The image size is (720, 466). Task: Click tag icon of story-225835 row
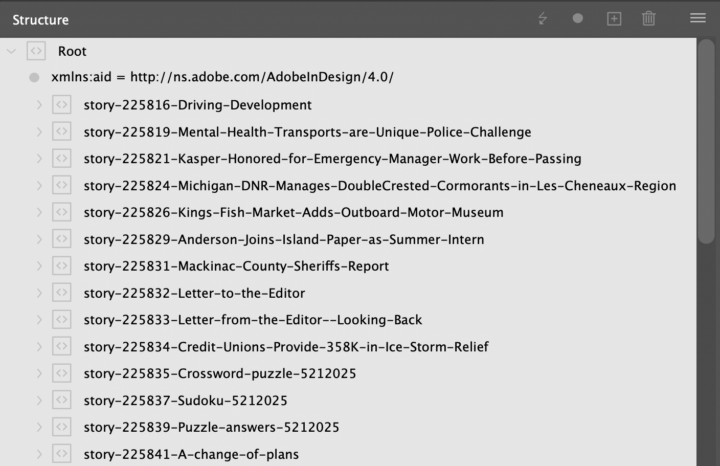pyautogui.click(x=62, y=373)
